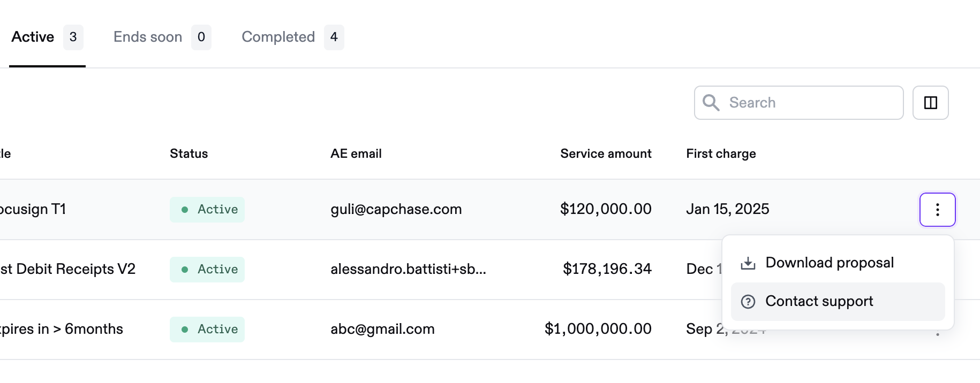Click into the Search field

tap(799, 103)
